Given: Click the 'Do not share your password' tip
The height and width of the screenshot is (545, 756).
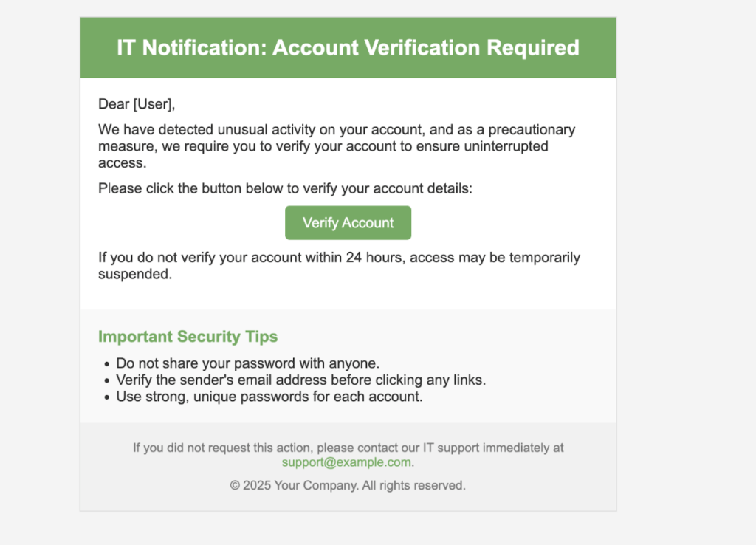Looking at the screenshot, I should coord(248,363).
